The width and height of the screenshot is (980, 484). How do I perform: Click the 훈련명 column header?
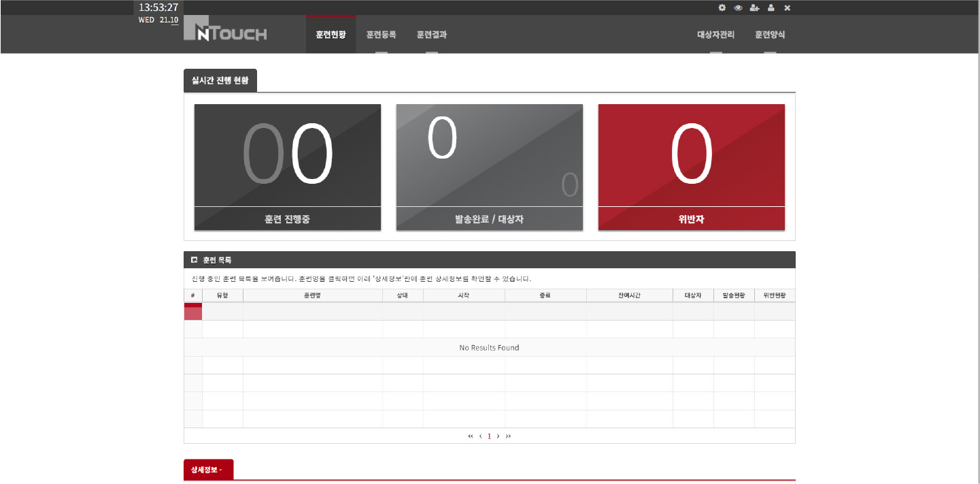312,295
